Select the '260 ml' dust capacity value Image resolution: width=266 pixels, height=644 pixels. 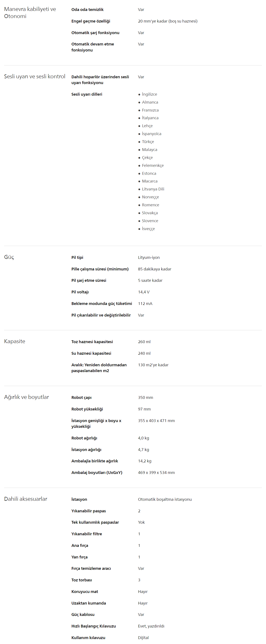[144, 342]
